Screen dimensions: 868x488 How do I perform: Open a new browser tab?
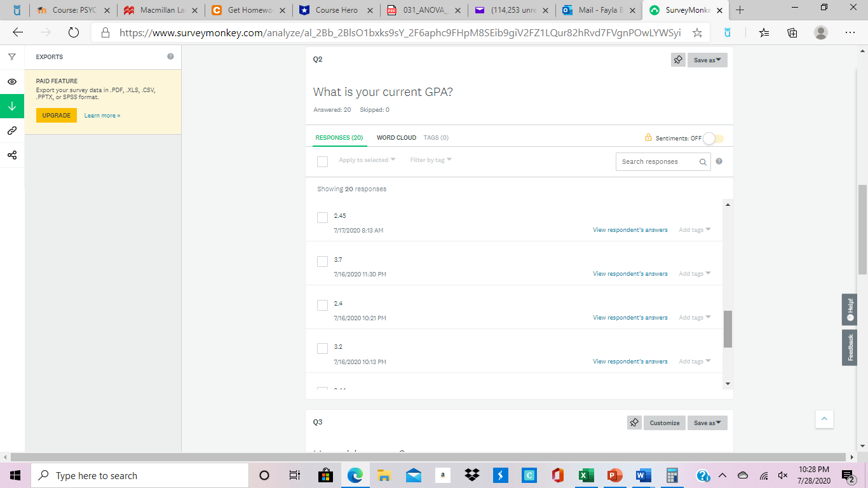coord(740,10)
